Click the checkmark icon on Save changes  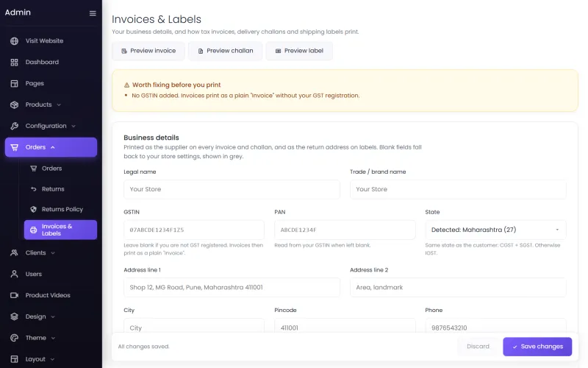pos(515,347)
